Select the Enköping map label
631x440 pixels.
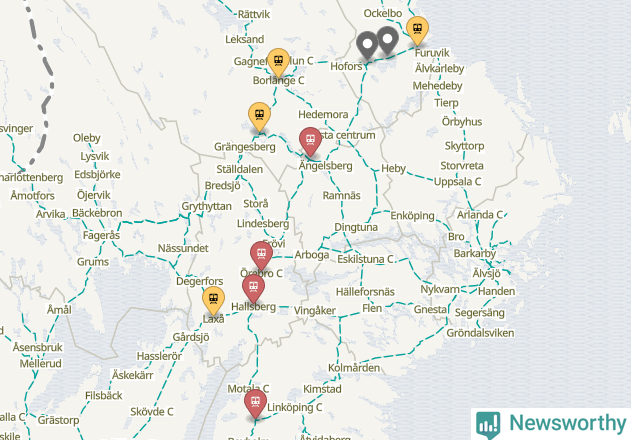[x=412, y=216]
